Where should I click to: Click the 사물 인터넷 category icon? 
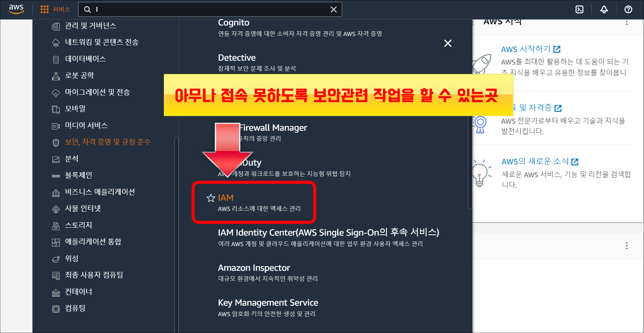56,209
